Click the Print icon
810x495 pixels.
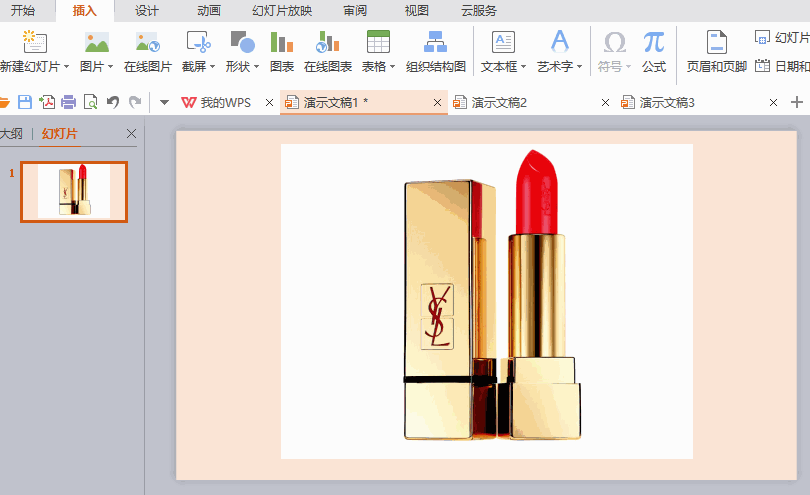(68, 102)
